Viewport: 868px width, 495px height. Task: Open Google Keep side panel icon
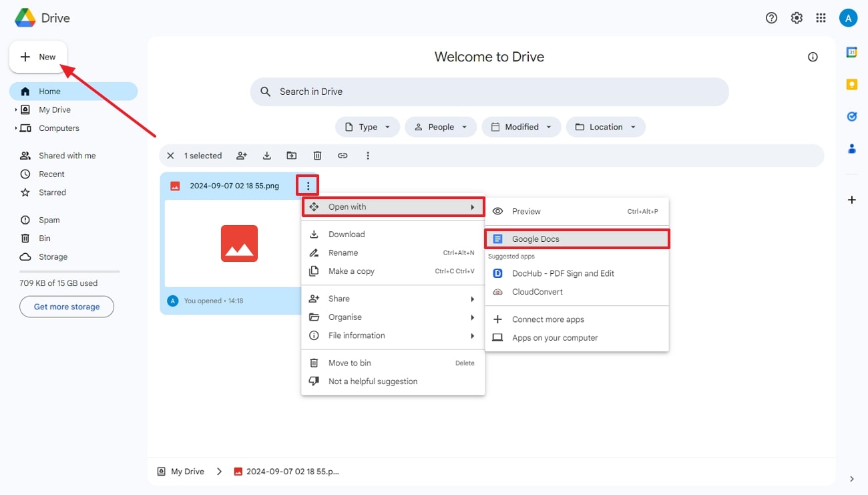coord(852,84)
